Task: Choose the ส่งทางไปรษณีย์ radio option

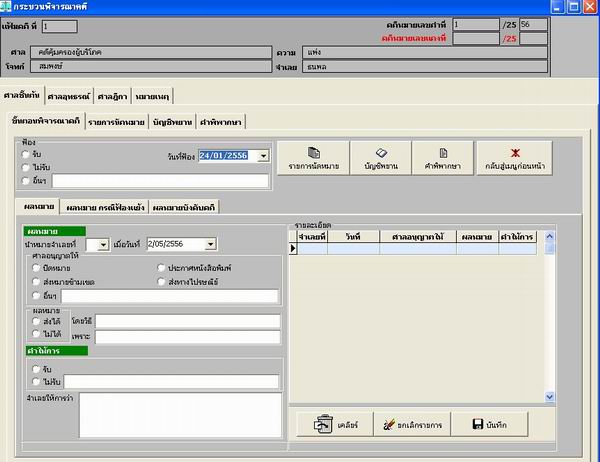Action: coord(161,282)
